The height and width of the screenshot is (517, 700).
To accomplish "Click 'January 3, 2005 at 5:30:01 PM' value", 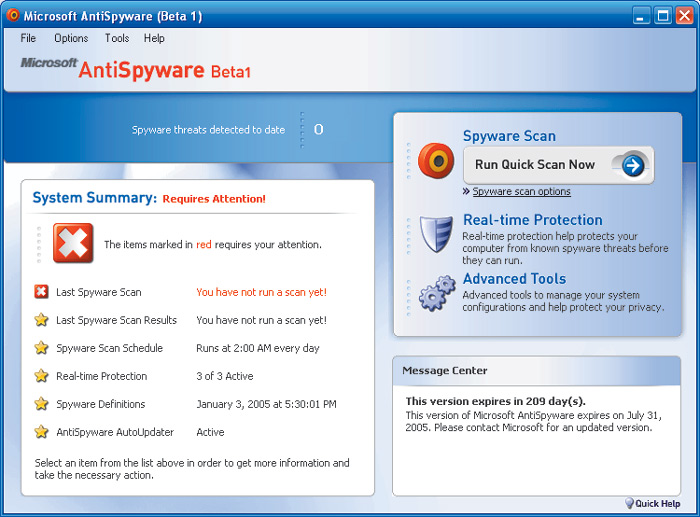I will pos(266,404).
